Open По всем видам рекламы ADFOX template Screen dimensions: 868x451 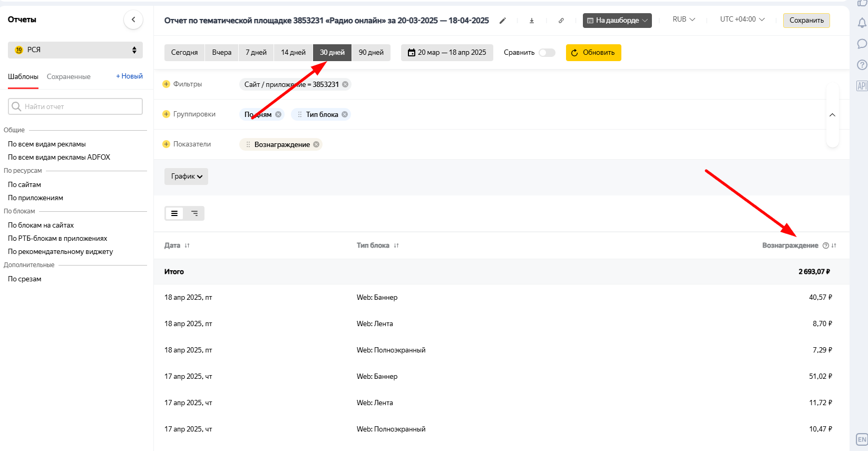click(59, 158)
